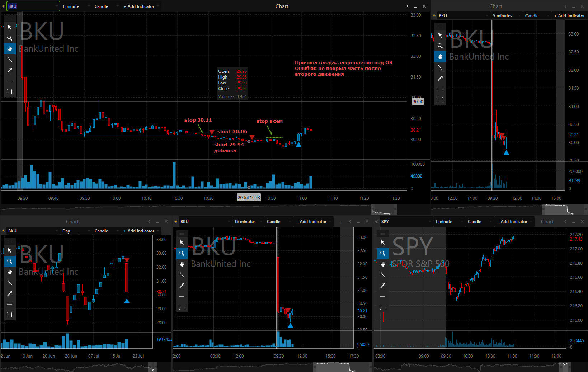Open the 1 minute timeframe dropdown for BKU
The width and height of the screenshot is (588, 372).
76,6
